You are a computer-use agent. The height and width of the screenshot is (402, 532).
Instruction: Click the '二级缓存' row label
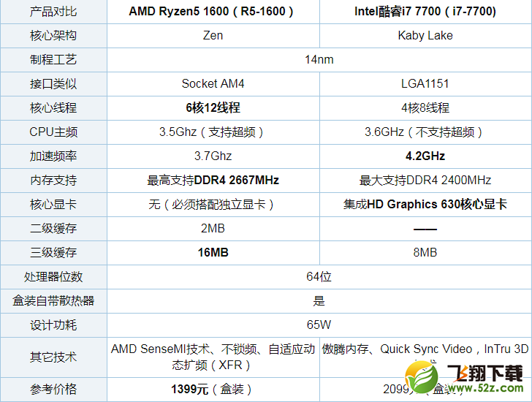[x=53, y=229]
